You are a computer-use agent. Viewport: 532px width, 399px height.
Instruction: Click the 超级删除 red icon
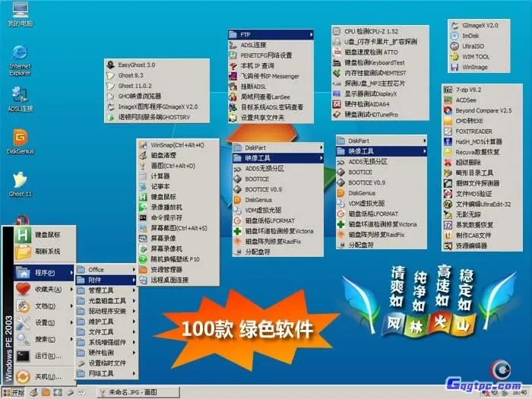(448, 163)
